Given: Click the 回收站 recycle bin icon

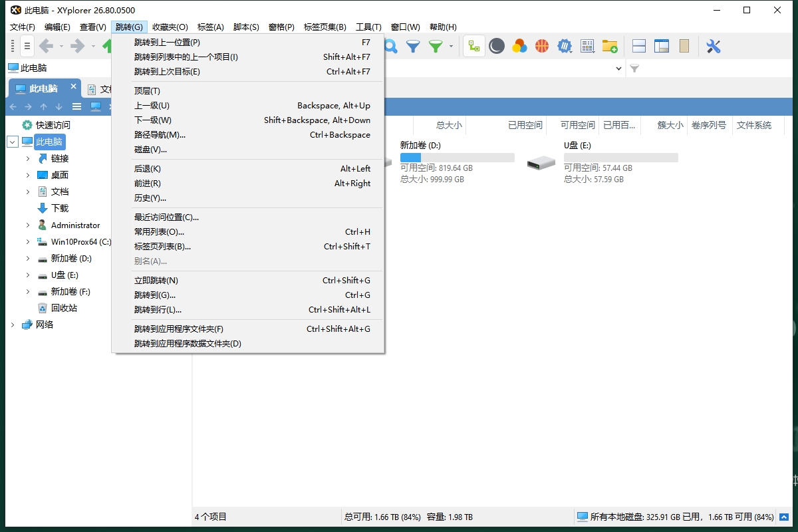Looking at the screenshot, I should 43,308.
